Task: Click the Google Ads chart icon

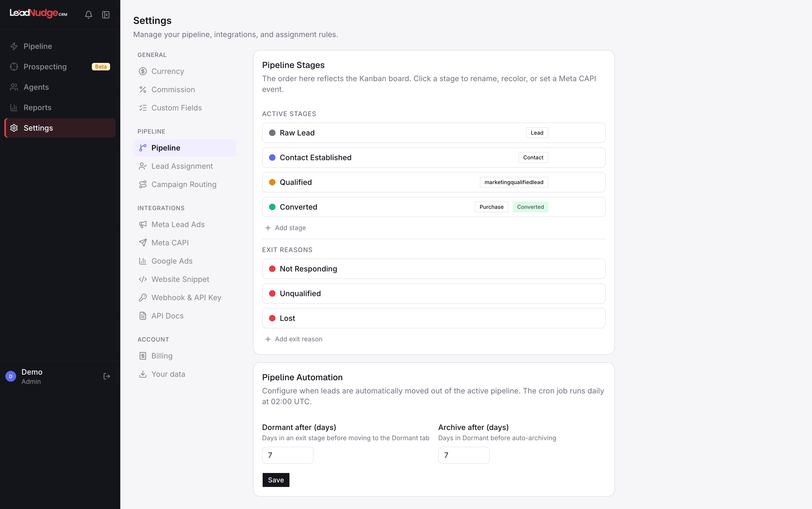Action: pyautogui.click(x=143, y=261)
